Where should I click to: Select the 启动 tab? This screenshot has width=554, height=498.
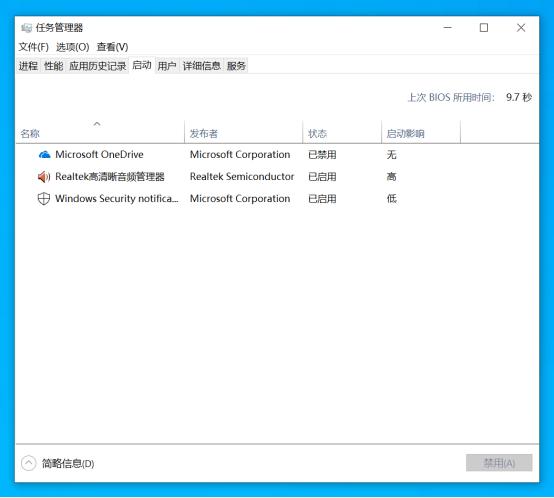tap(142, 65)
